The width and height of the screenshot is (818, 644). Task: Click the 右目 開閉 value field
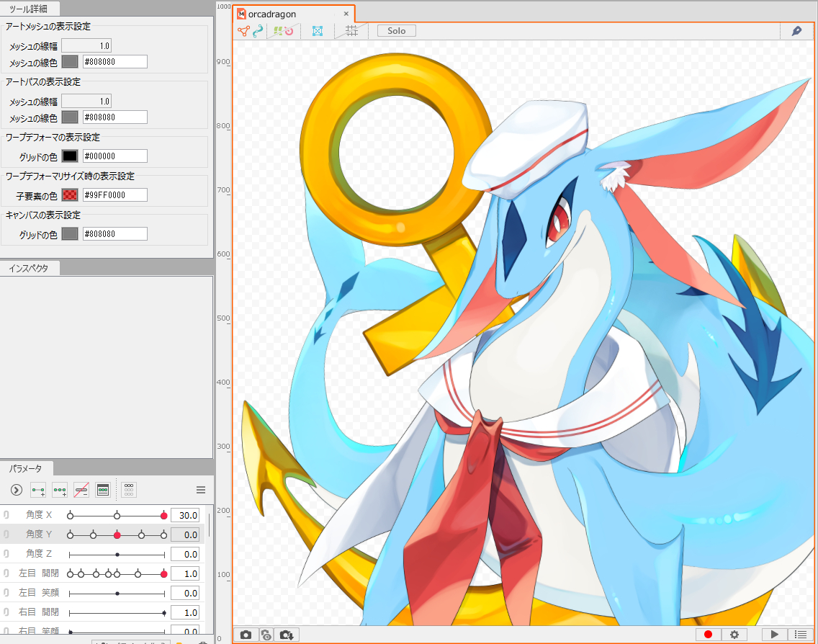pyautogui.click(x=185, y=612)
